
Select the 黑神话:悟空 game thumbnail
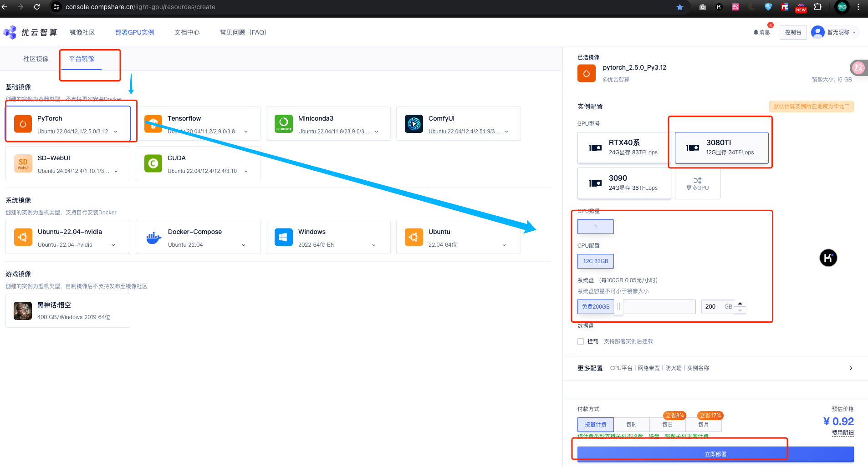pyautogui.click(x=23, y=311)
